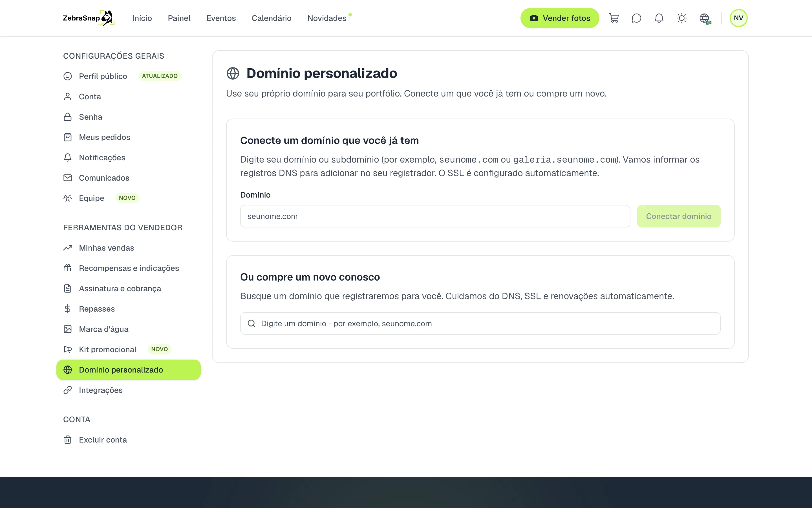
Task: Open Calendário in the top navigation
Action: [x=272, y=18]
